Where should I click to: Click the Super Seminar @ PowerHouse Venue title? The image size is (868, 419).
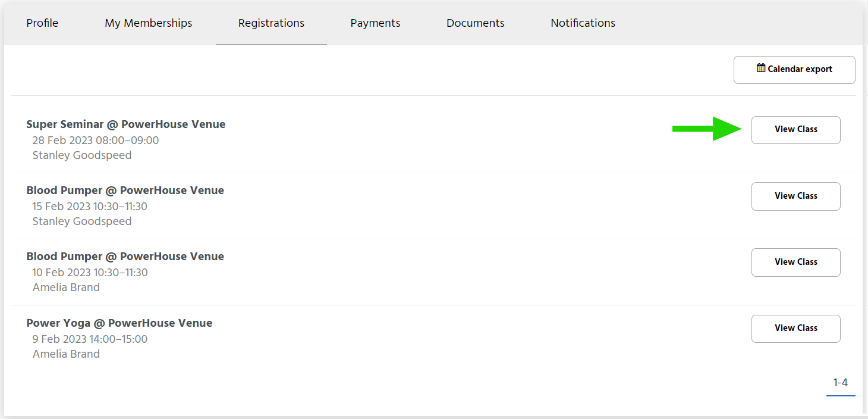(x=126, y=124)
